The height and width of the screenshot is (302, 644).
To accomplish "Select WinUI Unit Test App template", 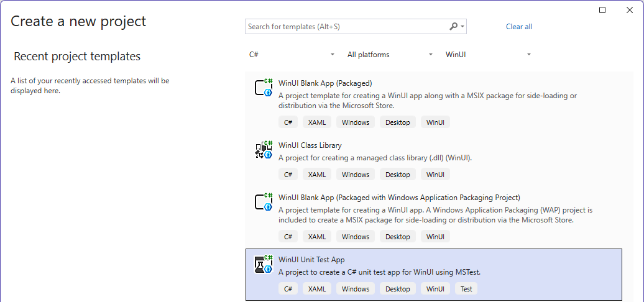I will coord(311,260).
